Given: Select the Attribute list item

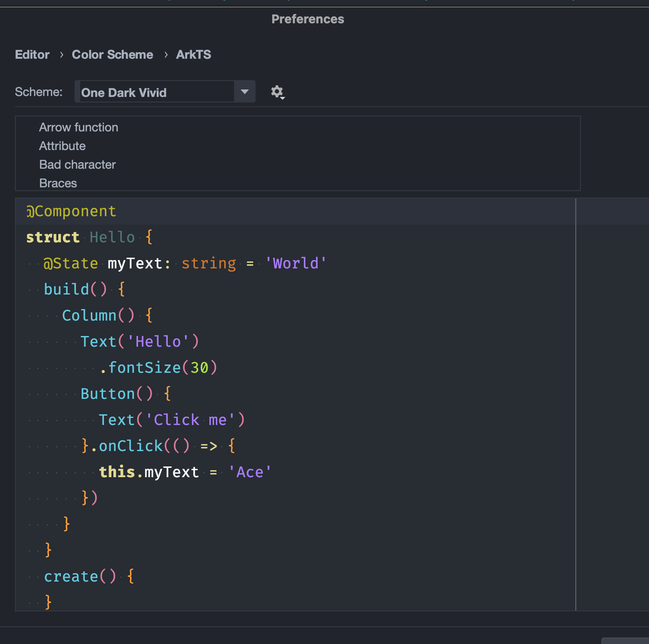Looking at the screenshot, I should point(62,146).
